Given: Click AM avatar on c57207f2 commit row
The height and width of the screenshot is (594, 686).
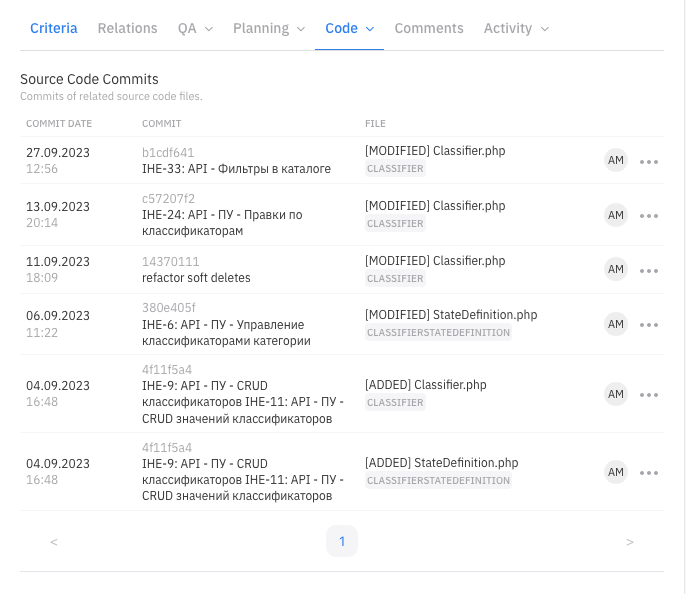Looking at the screenshot, I should click(x=616, y=215).
